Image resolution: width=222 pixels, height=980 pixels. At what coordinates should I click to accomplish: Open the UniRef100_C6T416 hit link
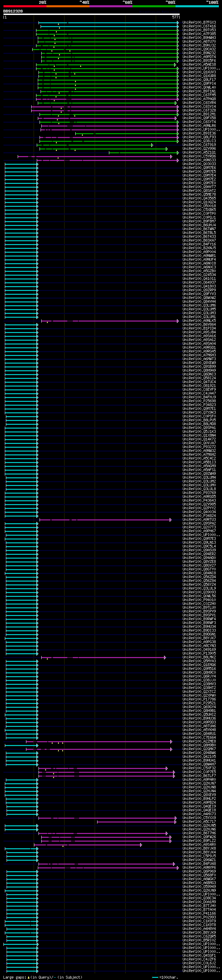point(199,26)
